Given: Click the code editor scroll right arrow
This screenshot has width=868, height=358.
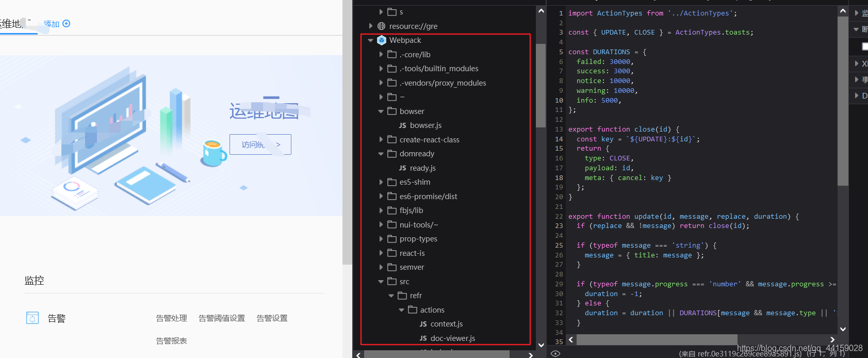Looking at the screenshot, I should tap(832, 339).
